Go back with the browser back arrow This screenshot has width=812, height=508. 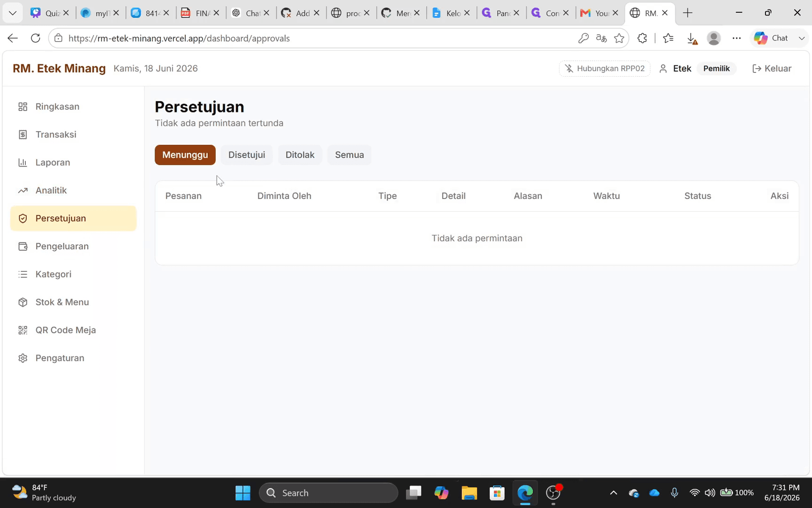13,38
